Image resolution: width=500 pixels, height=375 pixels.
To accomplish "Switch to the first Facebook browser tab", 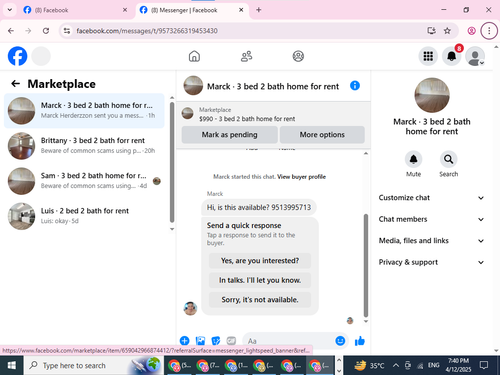I will click(75, 10).
